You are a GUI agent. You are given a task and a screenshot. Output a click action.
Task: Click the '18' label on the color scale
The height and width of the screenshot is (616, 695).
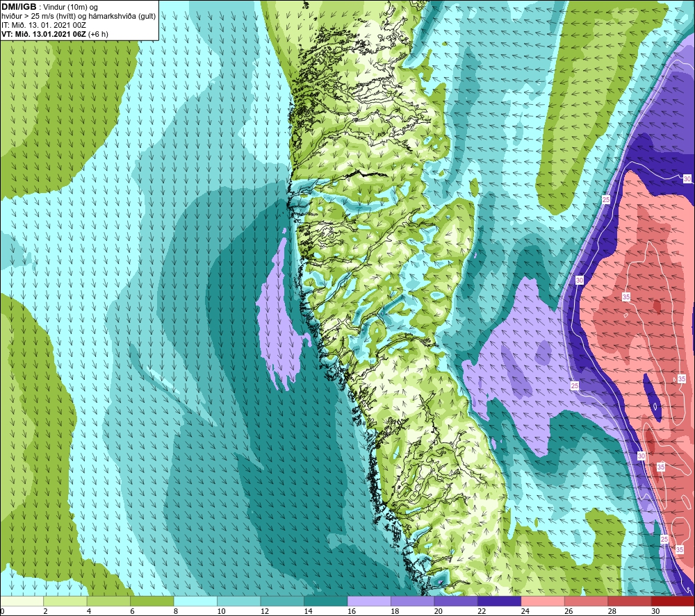click(395, 611)
